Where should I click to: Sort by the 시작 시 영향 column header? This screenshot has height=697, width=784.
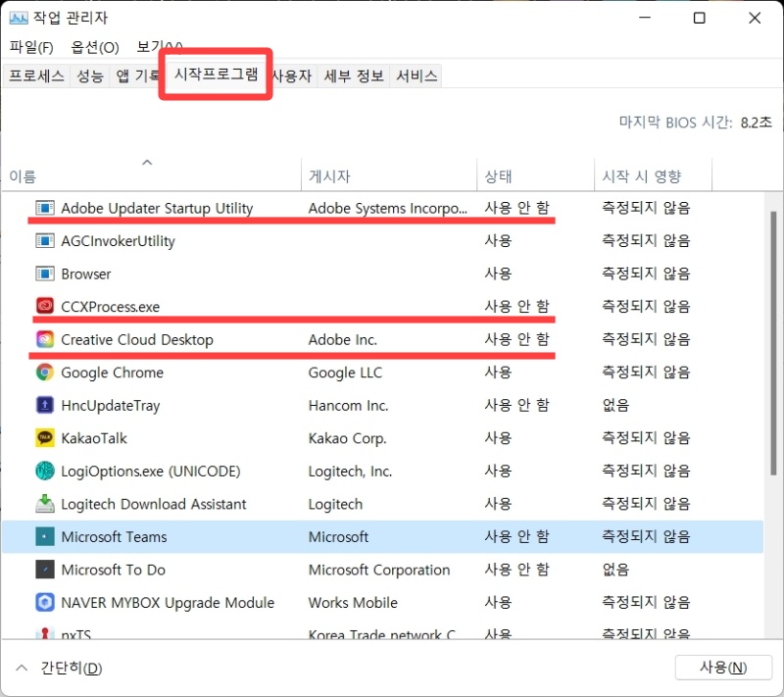(x=653, y=176)
